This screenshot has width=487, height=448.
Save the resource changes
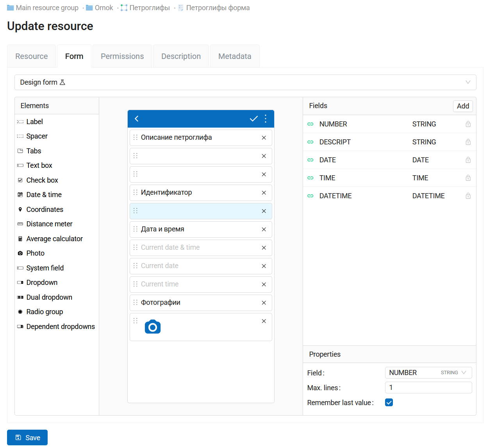[x=27, y=437]
